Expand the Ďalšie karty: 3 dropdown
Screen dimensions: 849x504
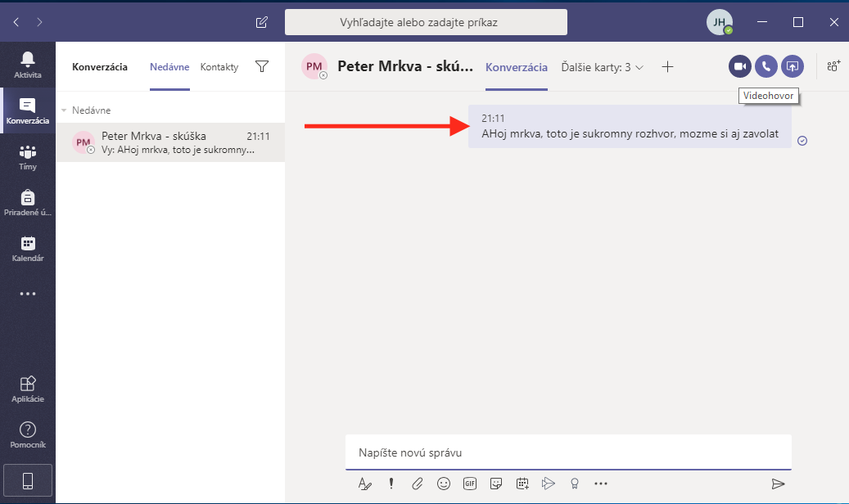(x=603, y=67)
